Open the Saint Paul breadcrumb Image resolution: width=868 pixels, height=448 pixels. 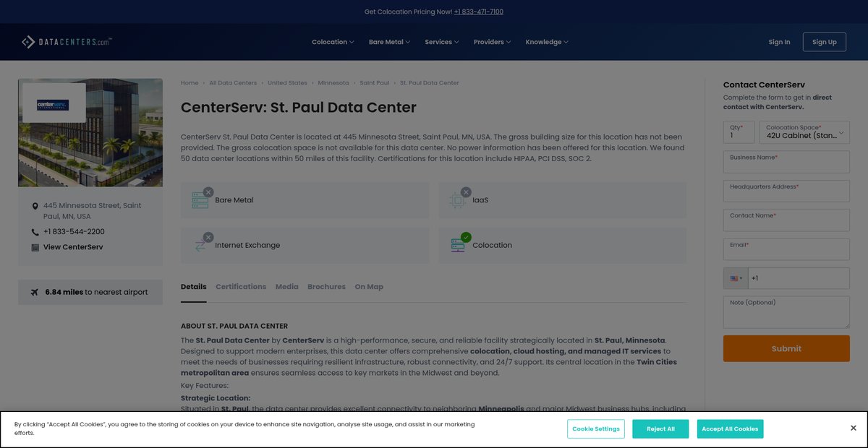pyautogui.click(x=374, y=83)
